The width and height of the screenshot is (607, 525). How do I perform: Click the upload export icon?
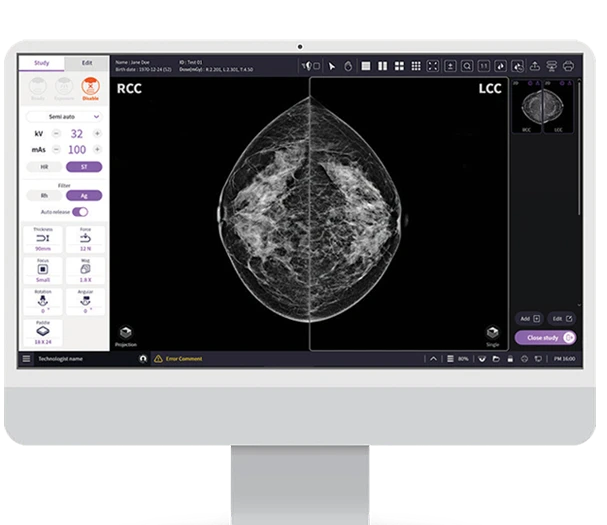coord(535,66)
